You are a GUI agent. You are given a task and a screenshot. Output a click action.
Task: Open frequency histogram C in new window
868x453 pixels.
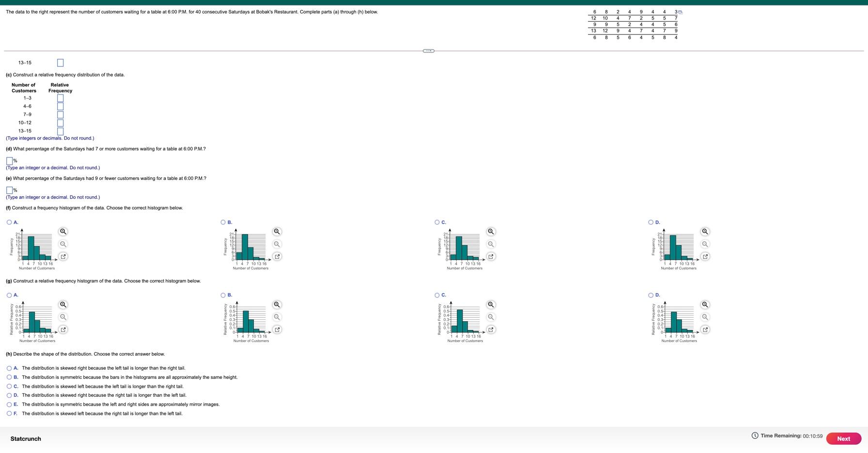(491, 257)
